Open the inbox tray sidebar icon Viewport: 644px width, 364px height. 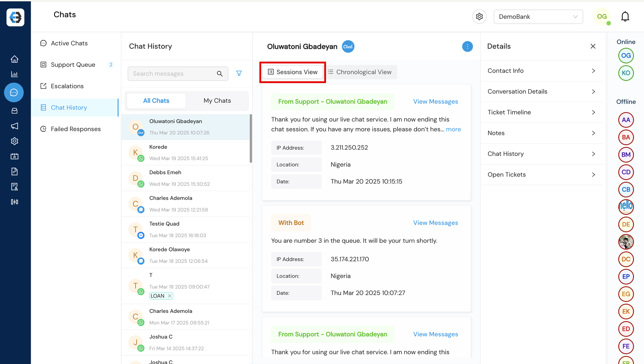coord(14,111)
